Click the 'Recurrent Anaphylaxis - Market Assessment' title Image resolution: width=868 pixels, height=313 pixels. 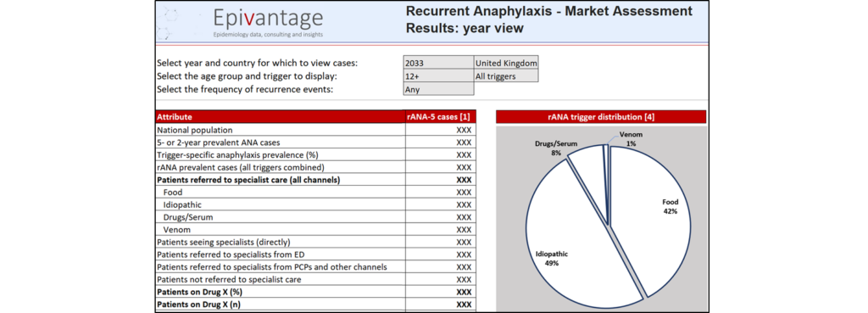(x=549, y=11)
